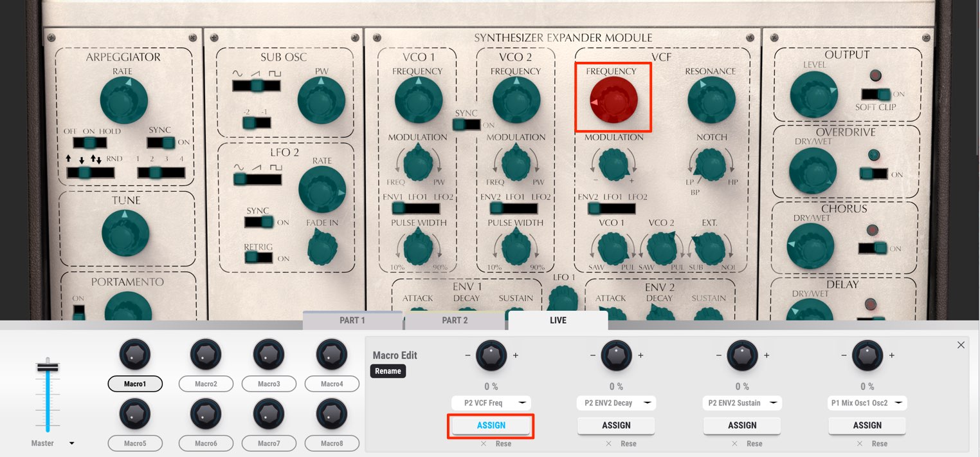The height and width of the screenshot is (457, 980).
Task: Click the red VCF Frequency knob
Action: click(x=613, y=101)
